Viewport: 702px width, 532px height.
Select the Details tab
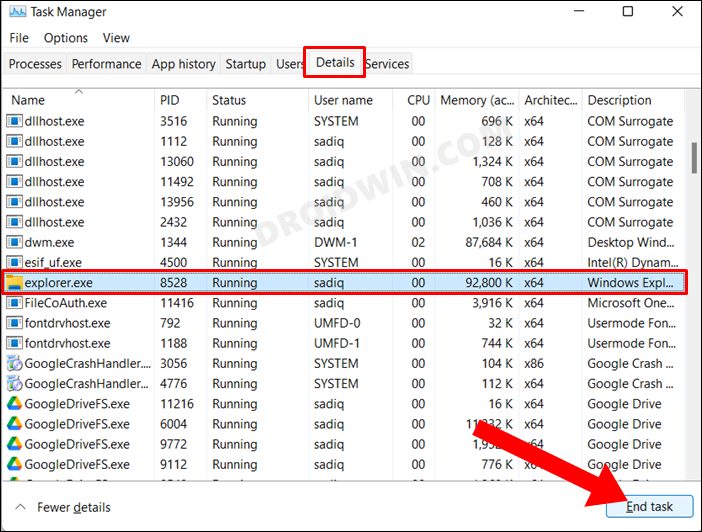click(335, 62)
